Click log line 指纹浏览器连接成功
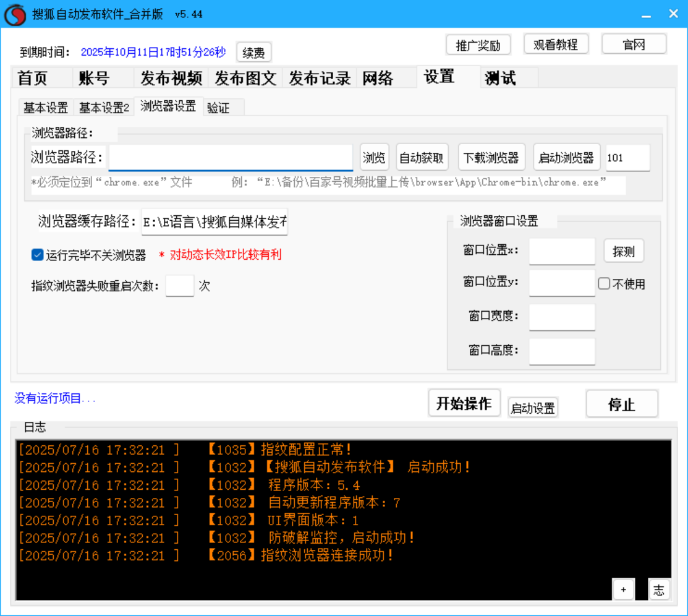 (206, 555)
